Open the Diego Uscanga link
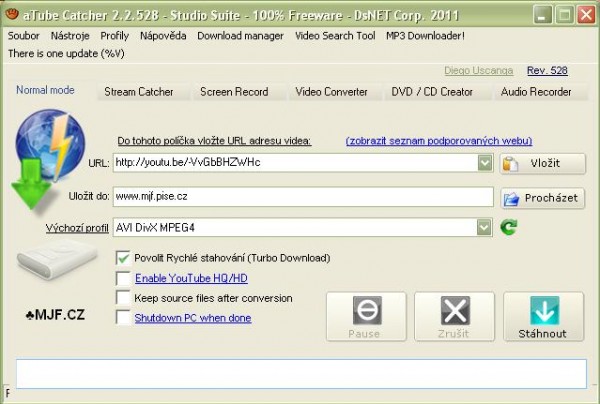Image resolution: width=600 pixels, height=404 pixels. pos(478,71)
